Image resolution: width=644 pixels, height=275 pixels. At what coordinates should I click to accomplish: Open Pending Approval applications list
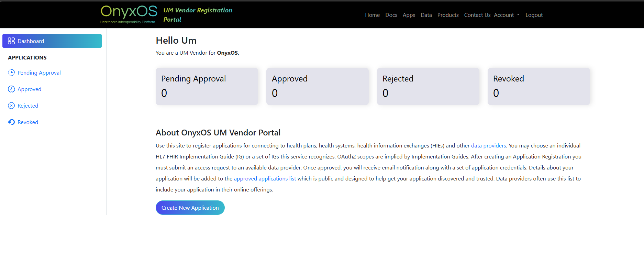click(x=39, y=73)
